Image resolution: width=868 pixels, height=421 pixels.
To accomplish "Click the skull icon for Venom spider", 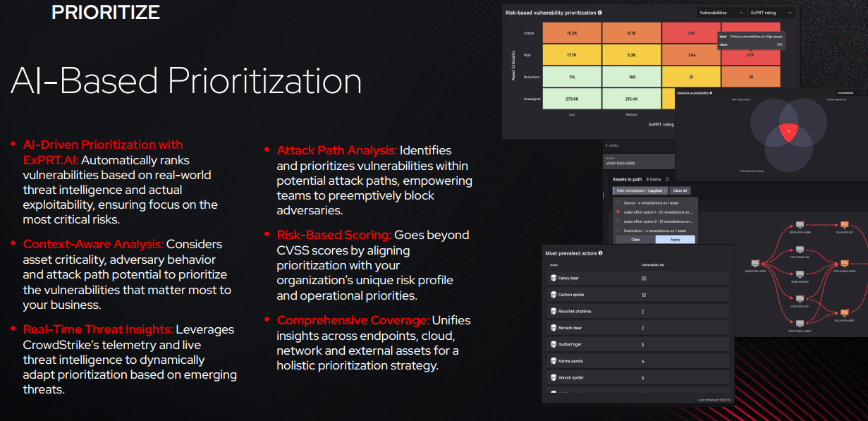I will pos(554,377).
